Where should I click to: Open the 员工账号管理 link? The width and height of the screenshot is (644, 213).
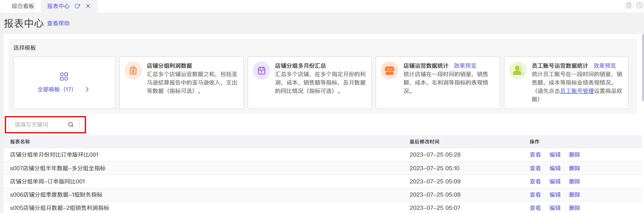[577, 91]
